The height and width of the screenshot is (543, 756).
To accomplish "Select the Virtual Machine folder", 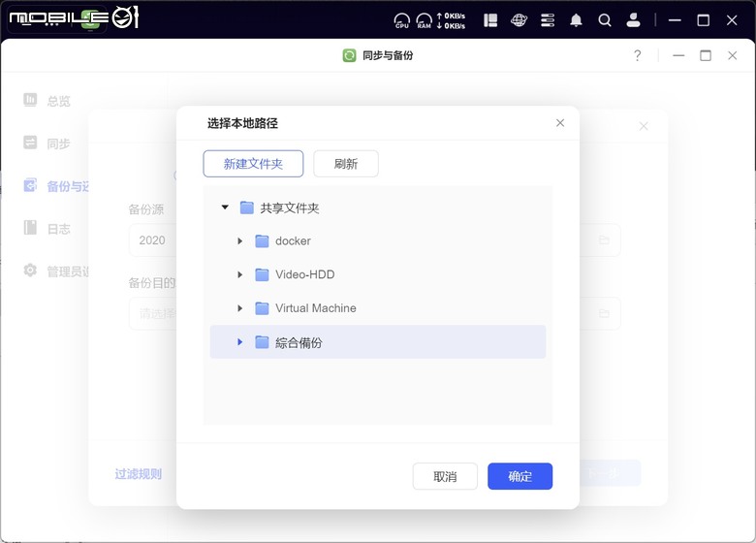I will pos(315,308).
